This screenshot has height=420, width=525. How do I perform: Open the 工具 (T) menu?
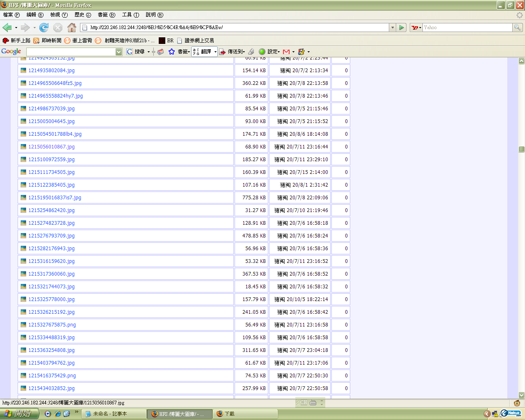pyautogui.click(x=130, y=15)
